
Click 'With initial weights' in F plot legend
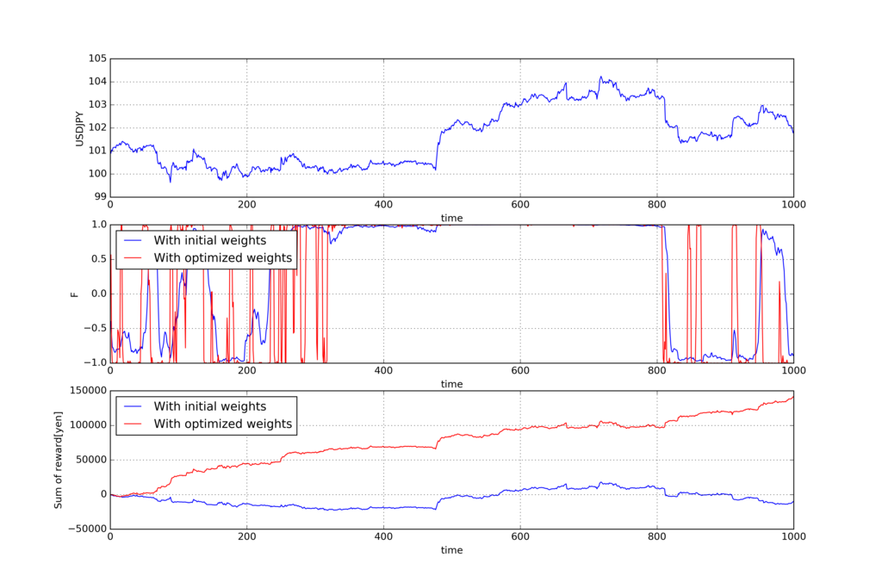click(210, 240)
